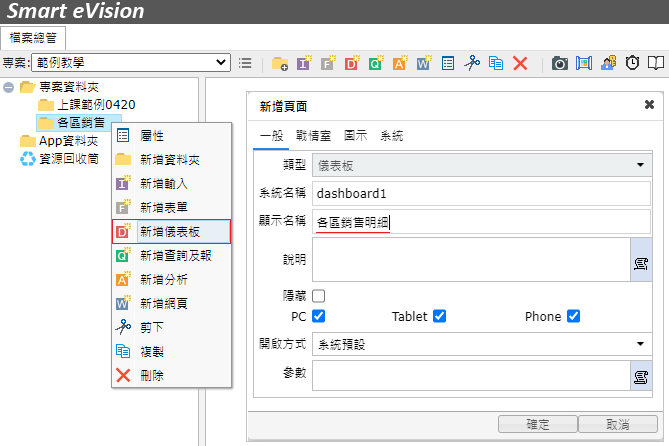
Task: Click the gray new form toolbar icon
Action: point(328,63)
